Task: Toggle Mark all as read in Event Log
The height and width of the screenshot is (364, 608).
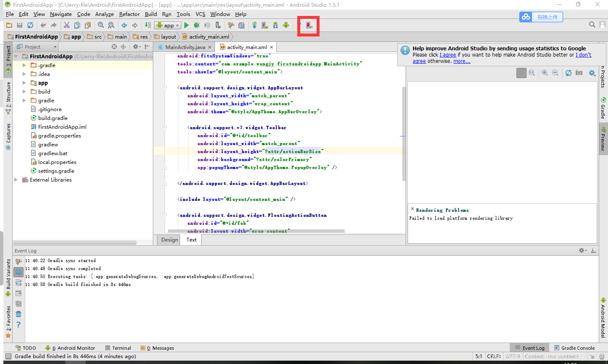Action: [x=18, y=304]
